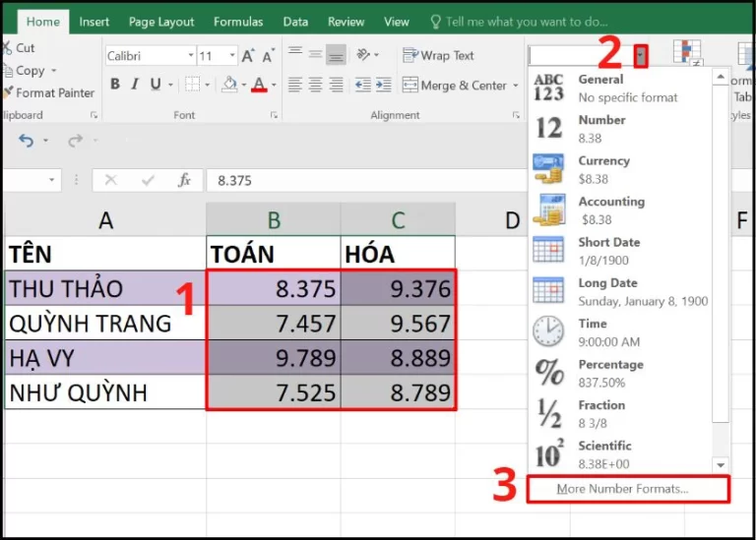
Task: Click the Tell me search box
Action: pos(519,22)
